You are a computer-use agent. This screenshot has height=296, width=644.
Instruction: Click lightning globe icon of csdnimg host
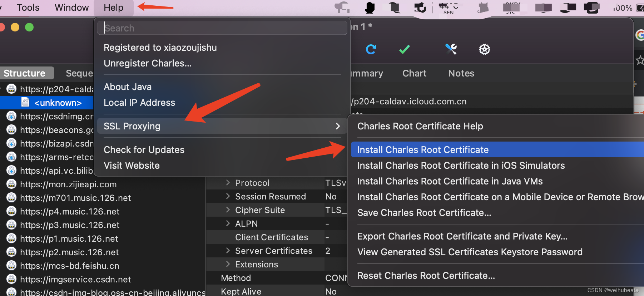point(11,116)
